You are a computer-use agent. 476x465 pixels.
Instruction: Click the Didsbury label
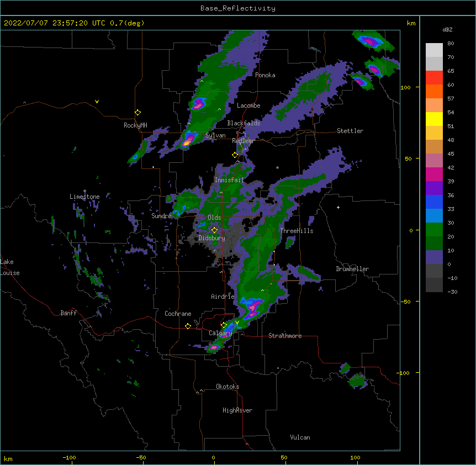pyautogui.click(x=212, y=238)
